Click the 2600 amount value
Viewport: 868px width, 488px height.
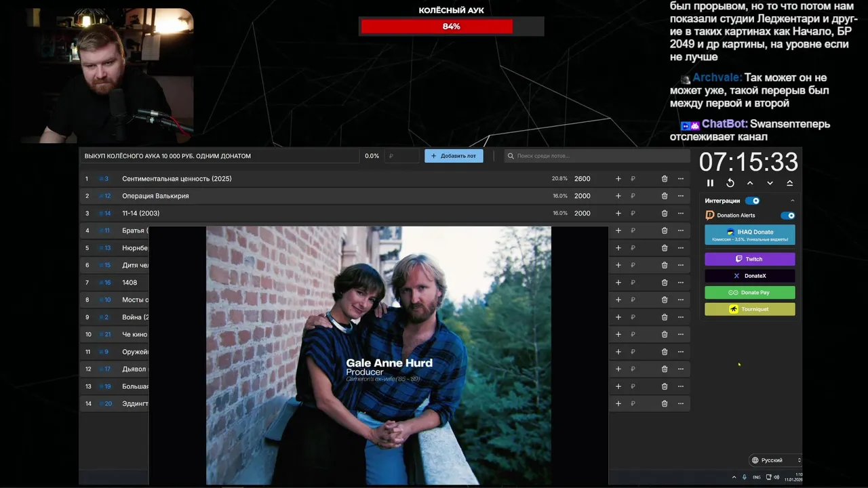(583, 179)
